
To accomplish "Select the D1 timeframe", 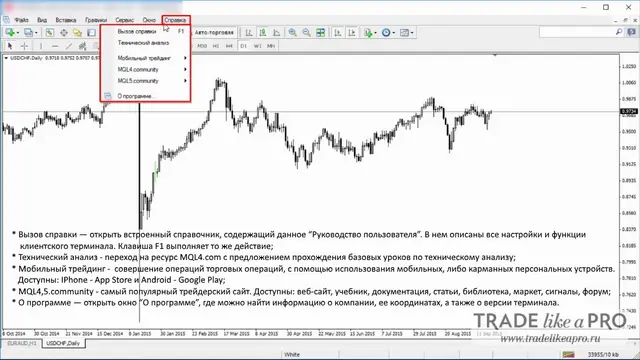I will tap(243, 46).
